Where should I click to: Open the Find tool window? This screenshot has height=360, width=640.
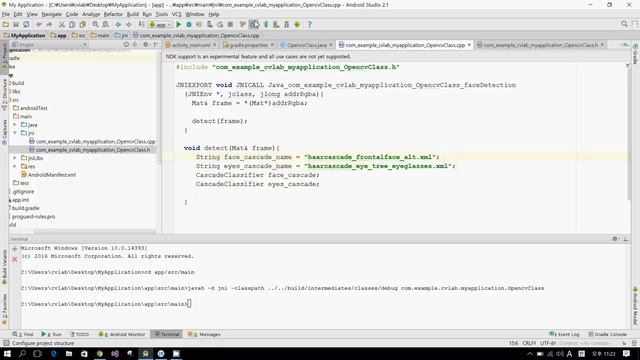pyautogui.click(x=23, y=334)
